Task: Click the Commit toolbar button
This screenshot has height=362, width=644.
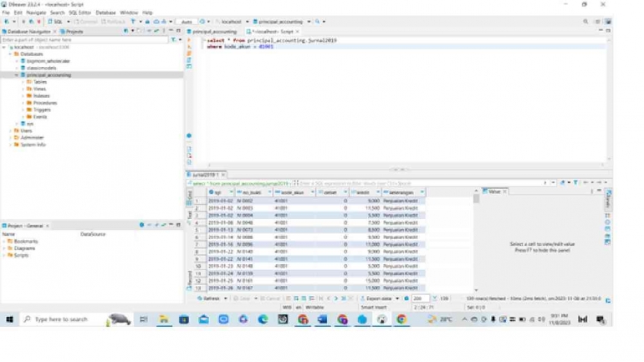Action: (x=86, y=22)
